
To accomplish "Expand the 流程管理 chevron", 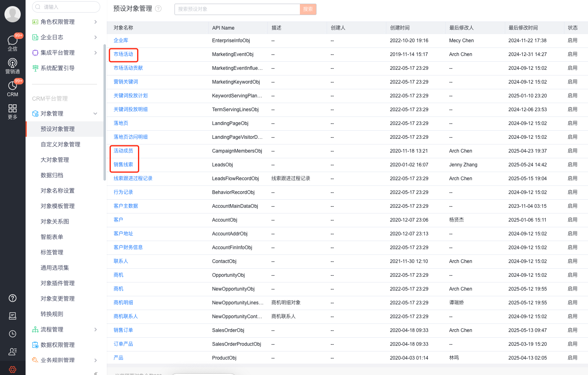I will [x=95, y=330].
